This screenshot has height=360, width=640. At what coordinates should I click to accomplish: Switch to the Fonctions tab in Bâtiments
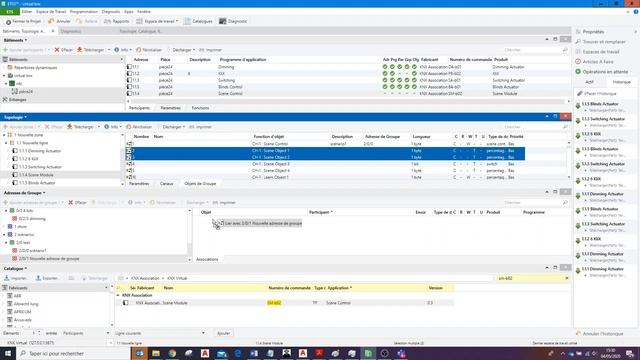(x=200, y=108)
